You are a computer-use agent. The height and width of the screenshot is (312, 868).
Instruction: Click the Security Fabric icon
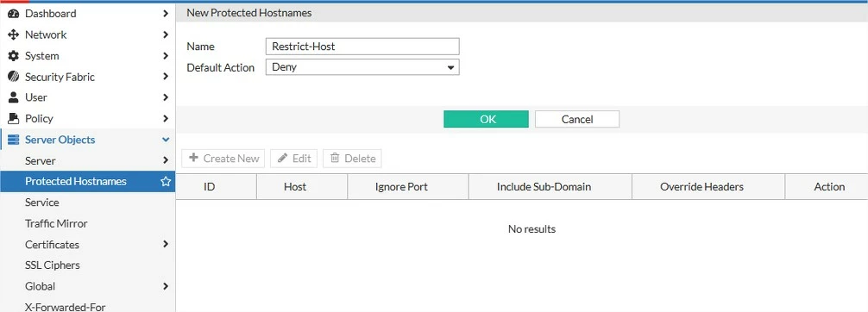[x=13, y=77]
